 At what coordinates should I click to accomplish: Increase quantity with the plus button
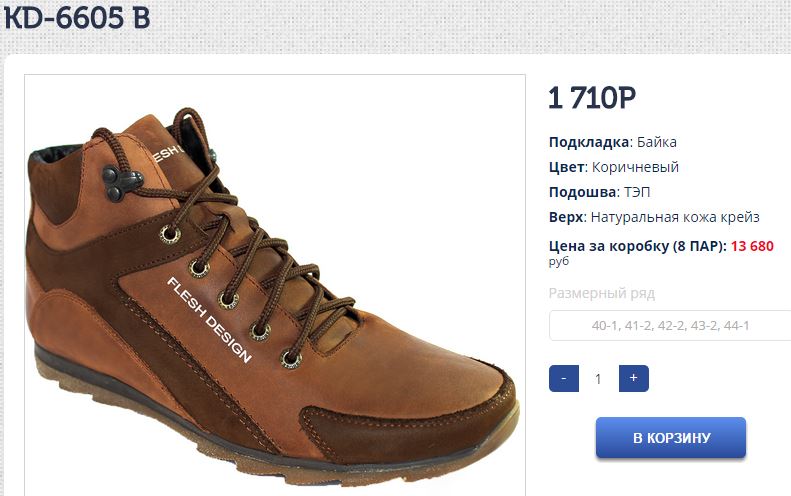pyautogui.click(x=634, y=378)
